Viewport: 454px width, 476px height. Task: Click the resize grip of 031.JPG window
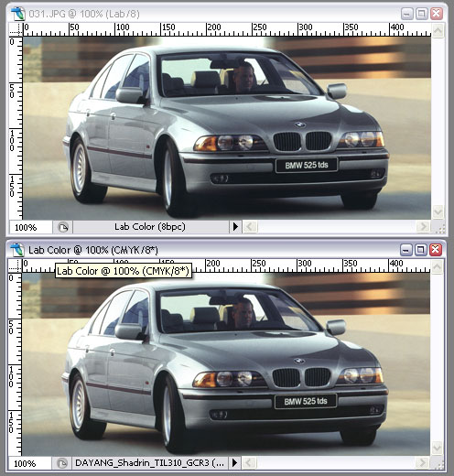coord(440,229)
